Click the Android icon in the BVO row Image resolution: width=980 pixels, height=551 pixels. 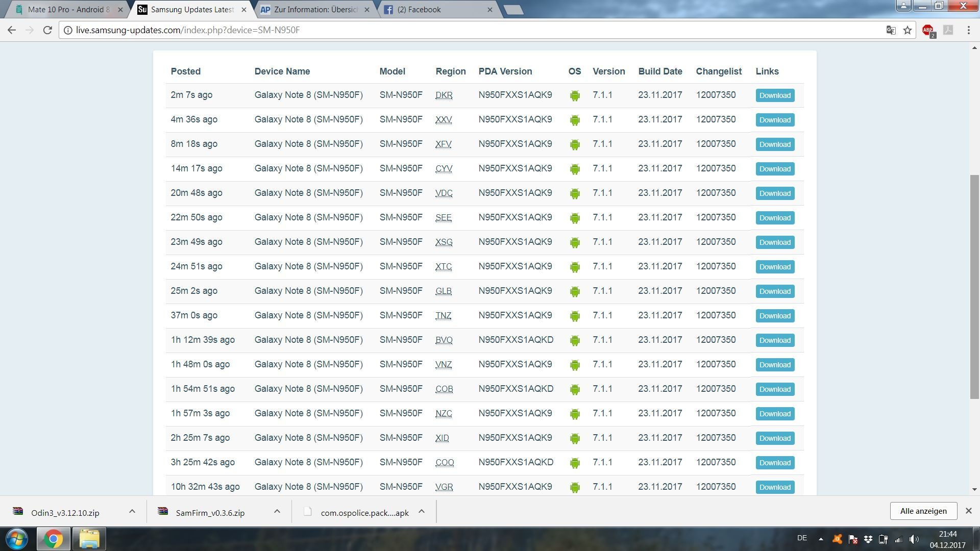[575, 340]
